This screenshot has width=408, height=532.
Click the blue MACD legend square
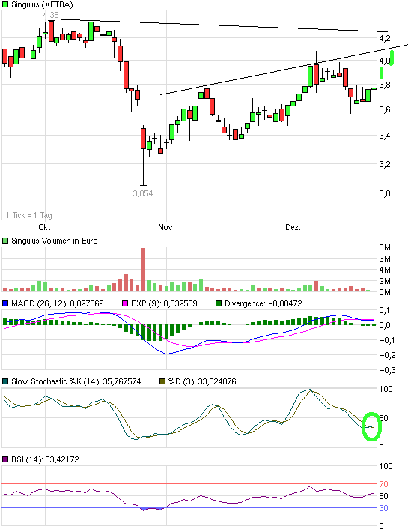5,303
